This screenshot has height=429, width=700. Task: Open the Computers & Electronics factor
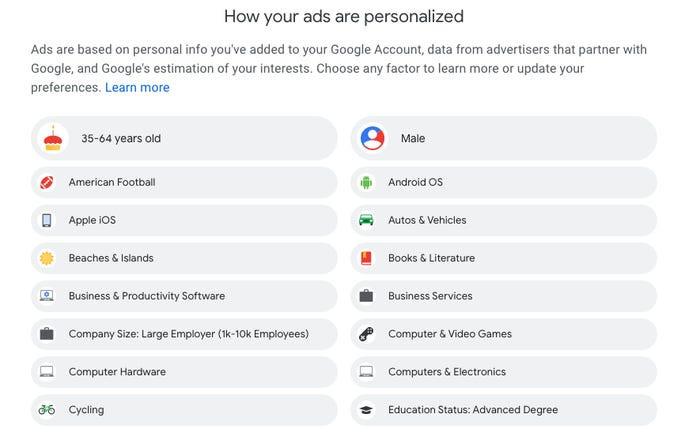tap(504, 372)
